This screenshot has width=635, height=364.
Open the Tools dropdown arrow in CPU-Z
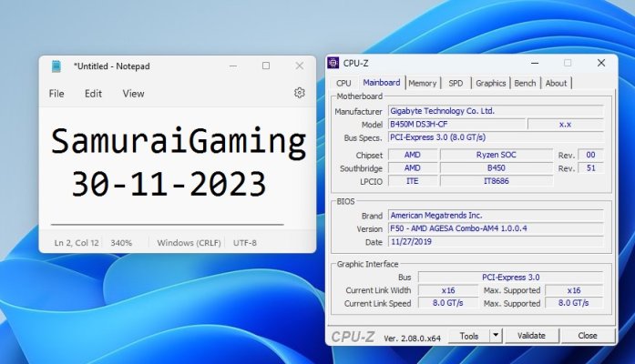(x=496, y=335)
